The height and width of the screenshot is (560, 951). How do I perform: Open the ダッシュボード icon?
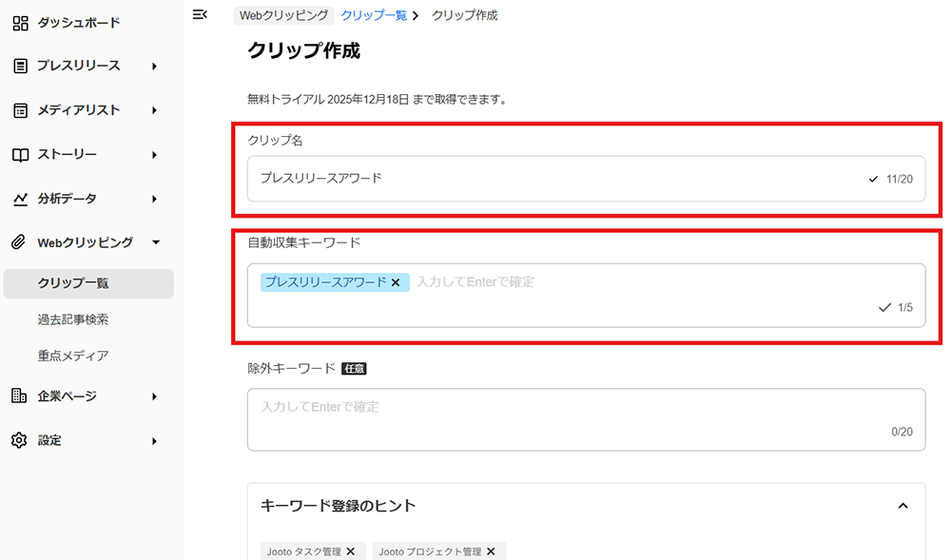(x=19, y=23)
